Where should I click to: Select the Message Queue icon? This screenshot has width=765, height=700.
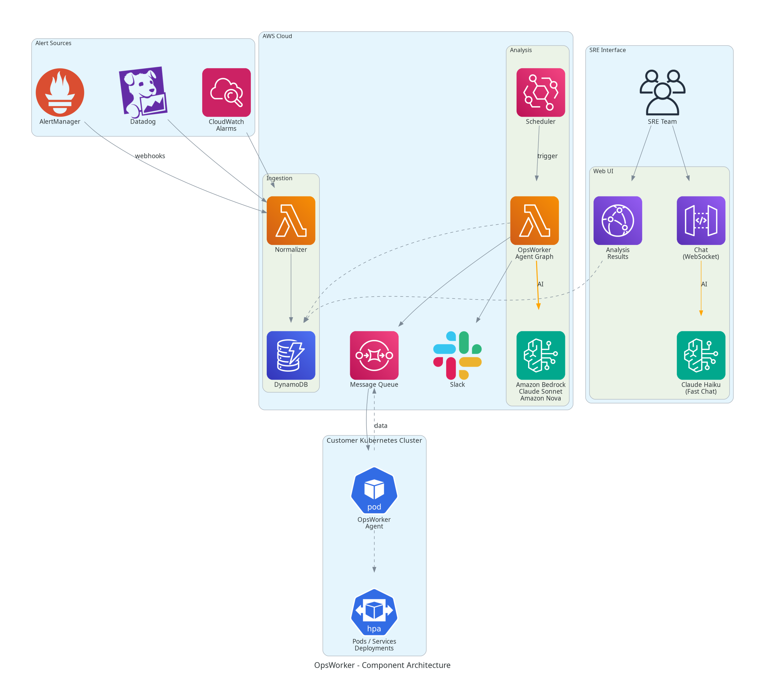(x=374, y=355)
